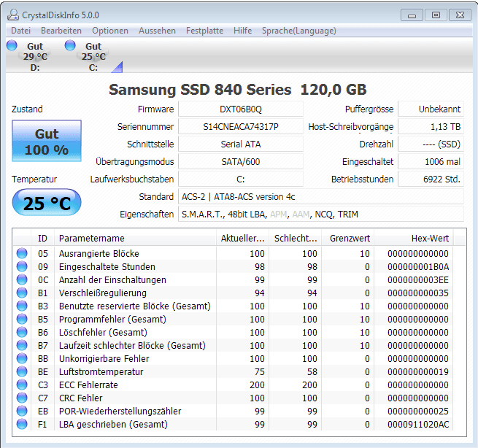478x448 pixels.
Task: Click the Gut 100 % health status button
Action: pos(46,142)
